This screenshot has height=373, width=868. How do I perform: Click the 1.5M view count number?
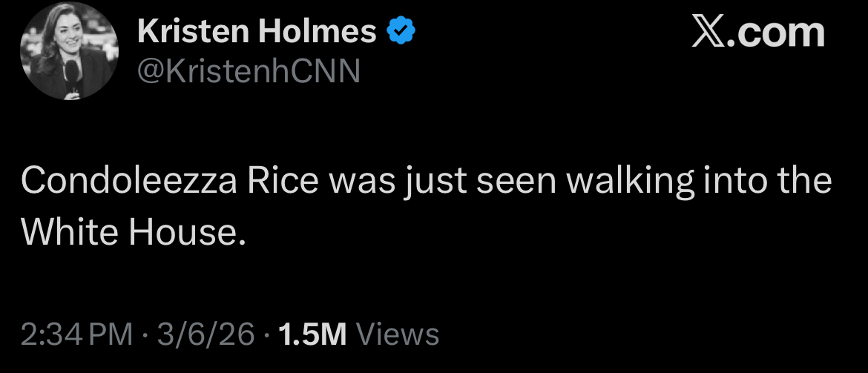click(x=312, y=334)
